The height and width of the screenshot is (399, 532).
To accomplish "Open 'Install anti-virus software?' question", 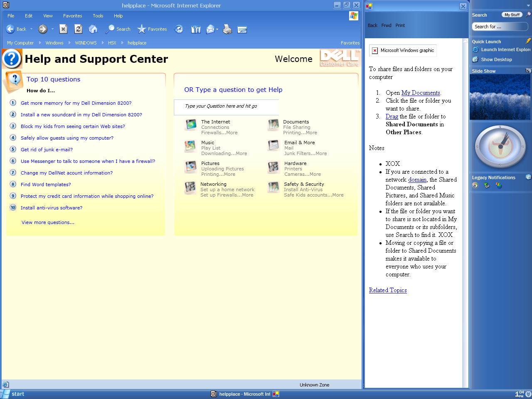I will tap(52, 208).
